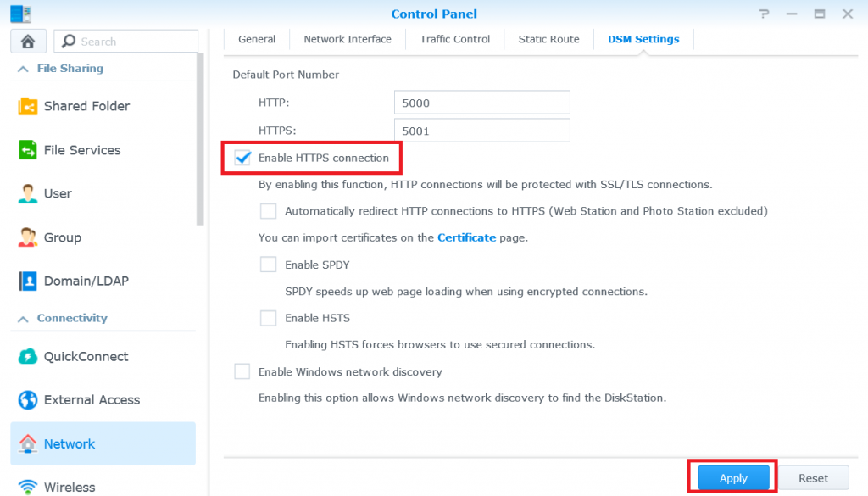Viewport: 868px width, 496px height.
Task: Click the Home icon button
Action: click(x=27, y=42)
